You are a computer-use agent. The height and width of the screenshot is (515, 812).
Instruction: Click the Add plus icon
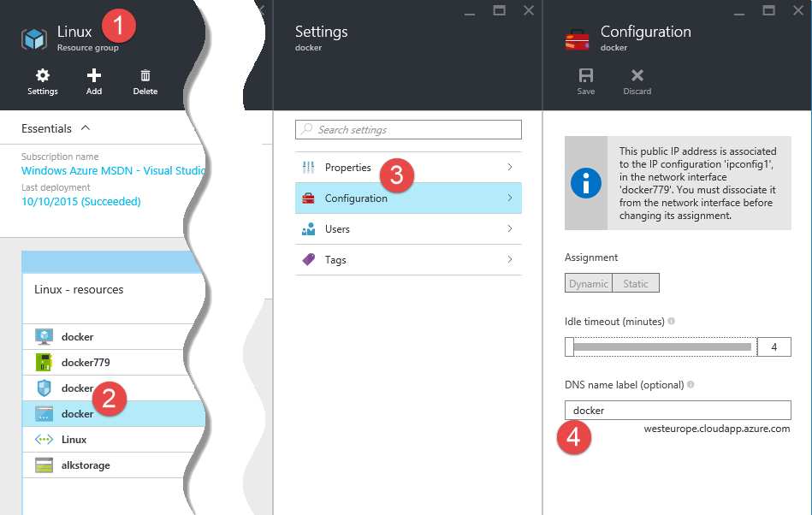94,76
